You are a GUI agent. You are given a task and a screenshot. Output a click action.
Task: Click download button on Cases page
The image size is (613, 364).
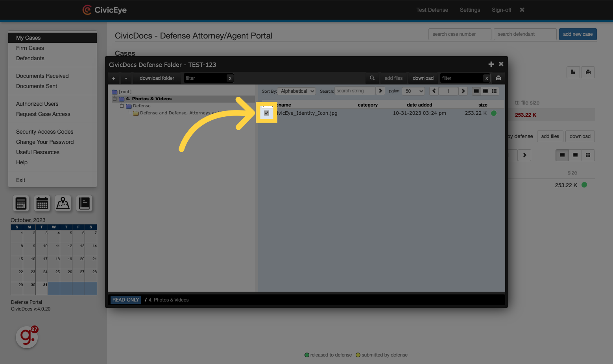click(580, 136)
